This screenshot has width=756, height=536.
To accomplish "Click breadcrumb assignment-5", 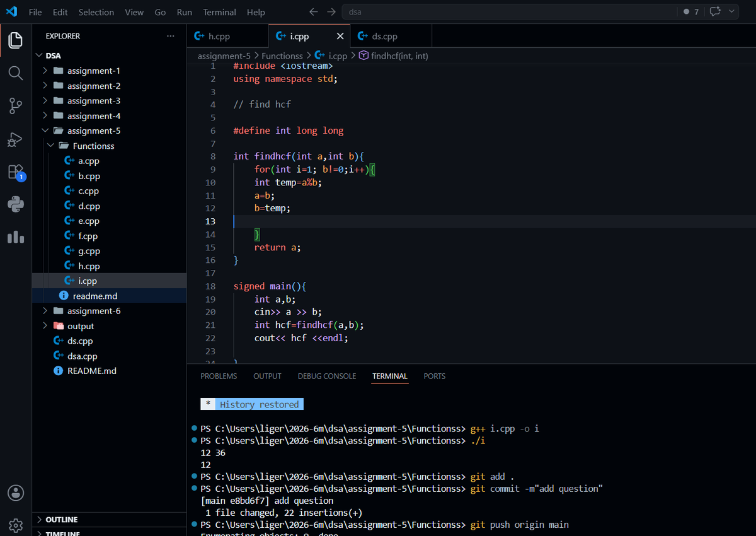I will click(x=224, y=55).
